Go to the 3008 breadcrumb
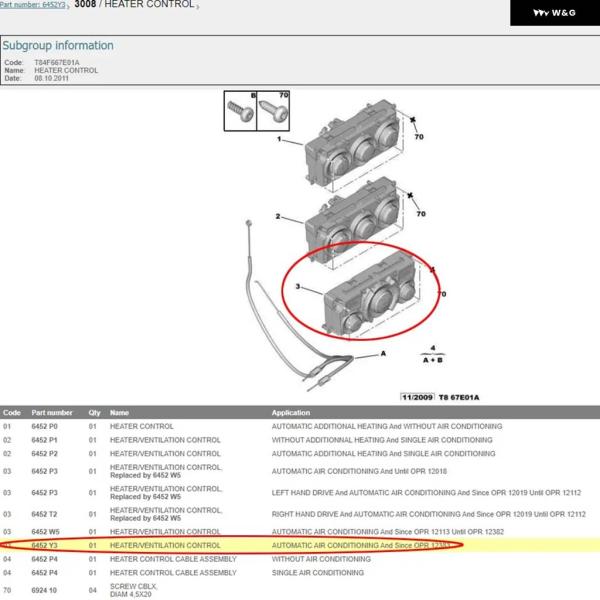This screenshot has height=600, width=600. point(85,6)
